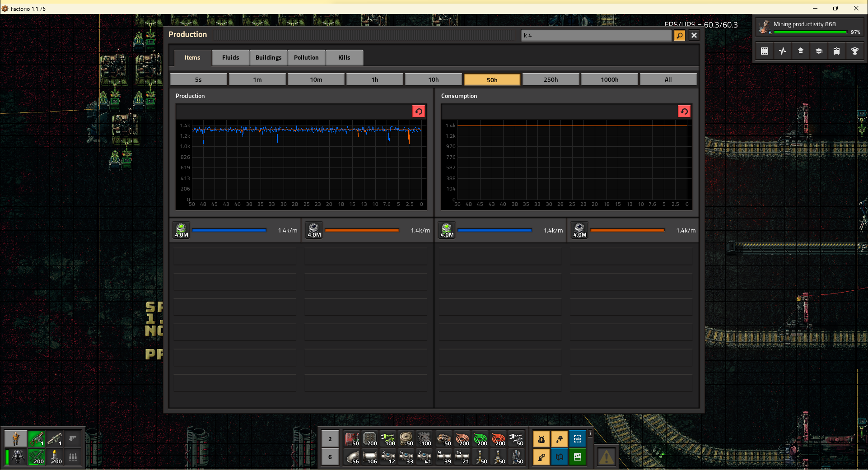Screen dimensions: 868x470
Task: Pick the straight pipe item with 106
Action: [370, 457]
